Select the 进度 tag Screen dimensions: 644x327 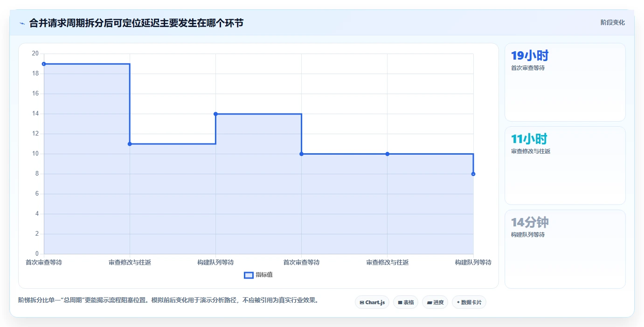pyautogui.click(x=435, y=302)
